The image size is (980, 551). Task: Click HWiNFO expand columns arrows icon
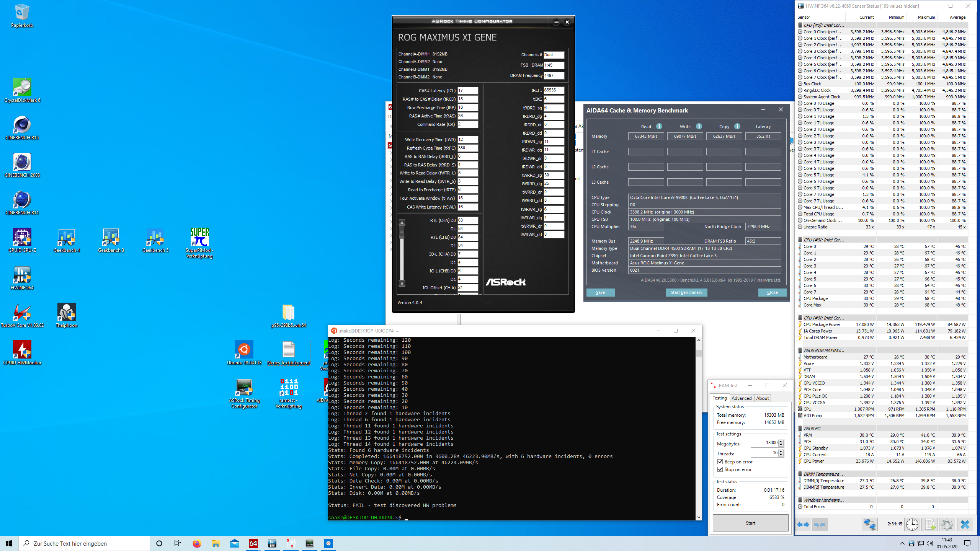[803, 525]
